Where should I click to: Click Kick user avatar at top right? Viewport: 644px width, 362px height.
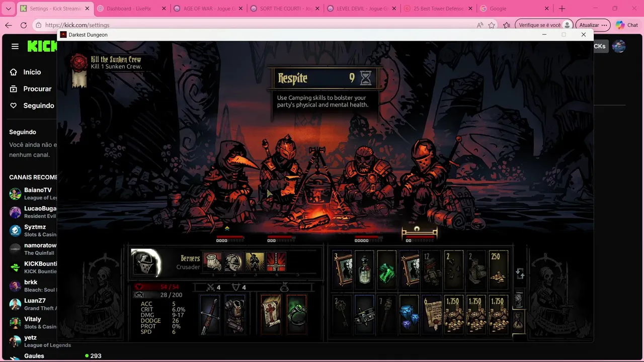619,46
